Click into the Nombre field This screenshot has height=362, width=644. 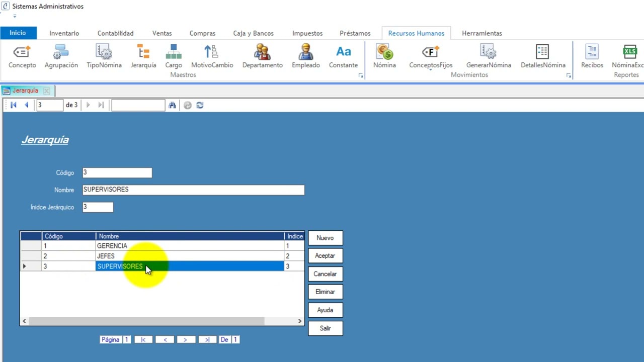click(193, 190)
